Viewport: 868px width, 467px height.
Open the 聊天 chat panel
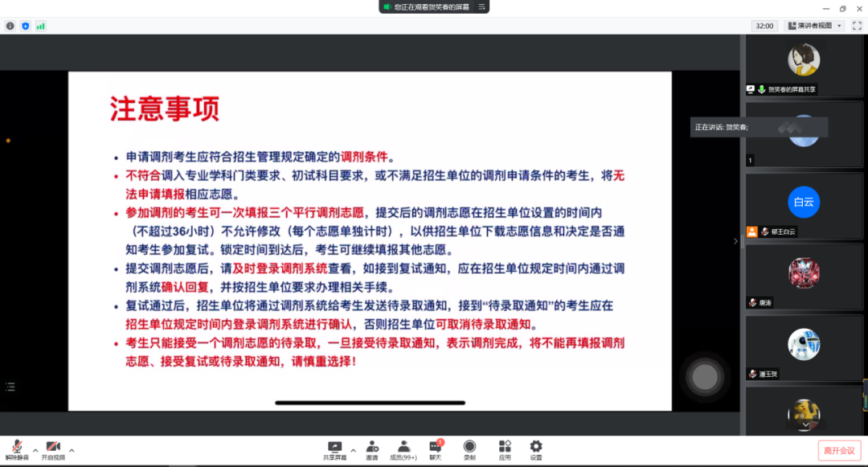436,449
